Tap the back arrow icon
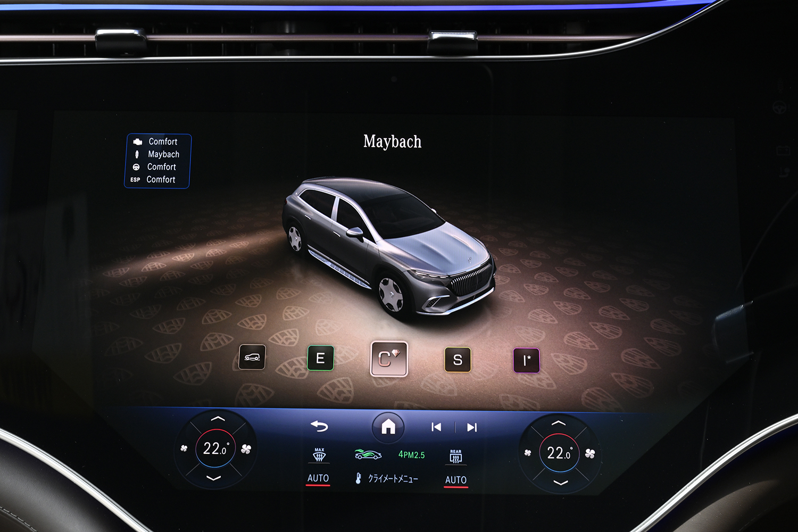 [319, 426]
